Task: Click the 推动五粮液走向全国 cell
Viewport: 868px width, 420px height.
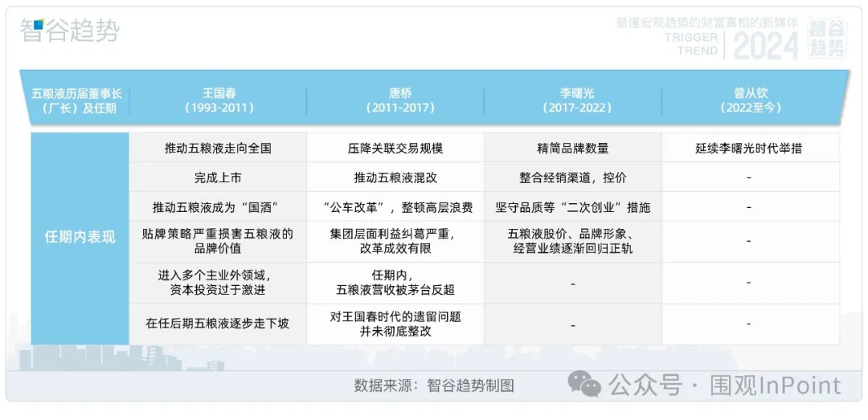Action: point(218,148)
